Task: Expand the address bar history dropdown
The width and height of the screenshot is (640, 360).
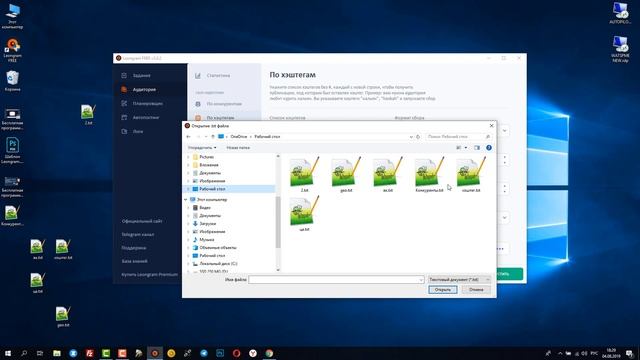Action: 411,137
